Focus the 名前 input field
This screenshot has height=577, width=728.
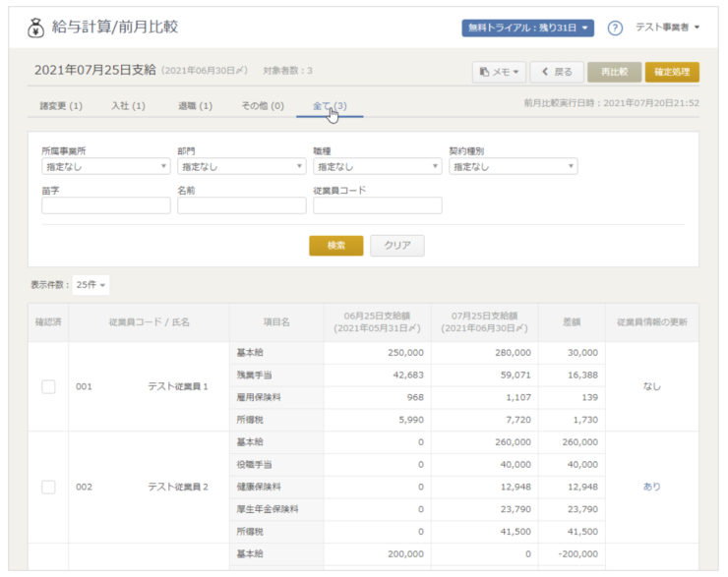click(x=241, y=205)
